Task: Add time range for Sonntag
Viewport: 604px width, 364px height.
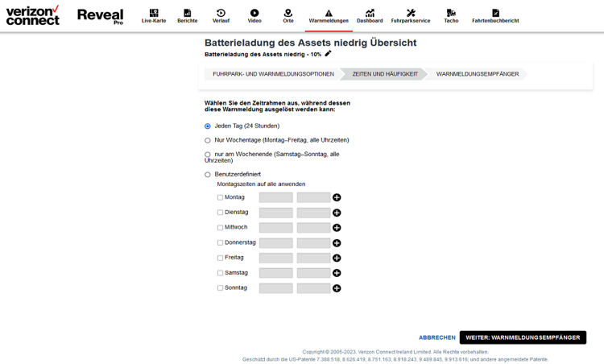Action: 337,288
